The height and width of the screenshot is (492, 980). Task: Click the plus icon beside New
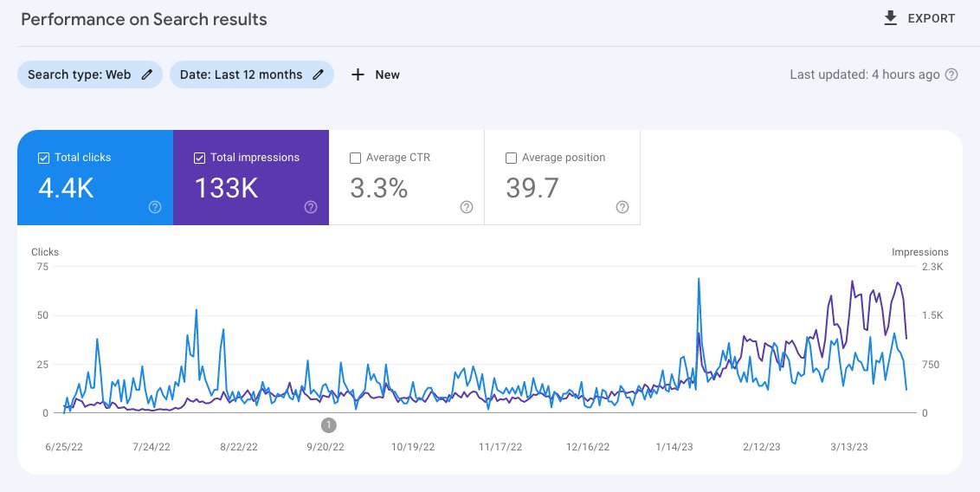click(358, 74)
